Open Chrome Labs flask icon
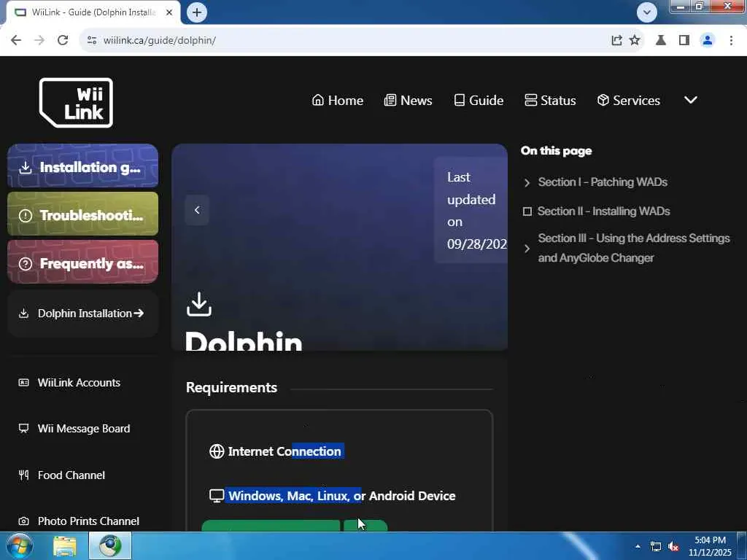The width and height of the screenshot is (747, 560). tap(661, 41)
